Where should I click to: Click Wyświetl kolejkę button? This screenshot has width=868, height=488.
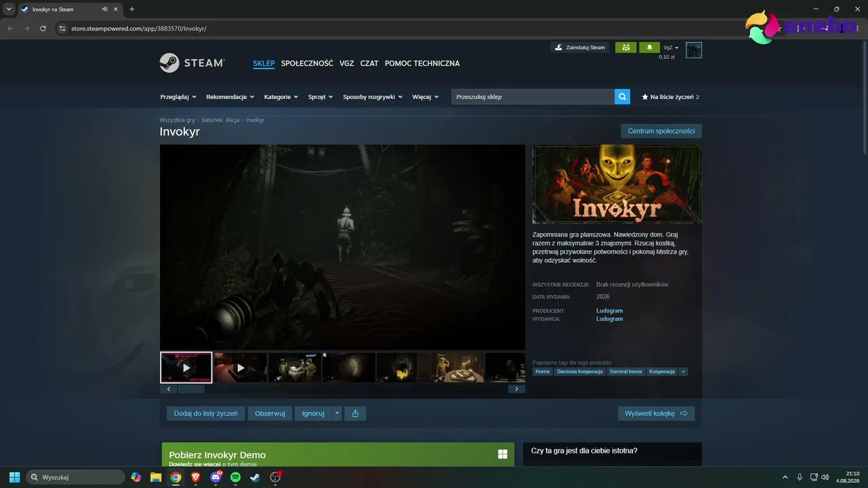[x=656, y=413]
